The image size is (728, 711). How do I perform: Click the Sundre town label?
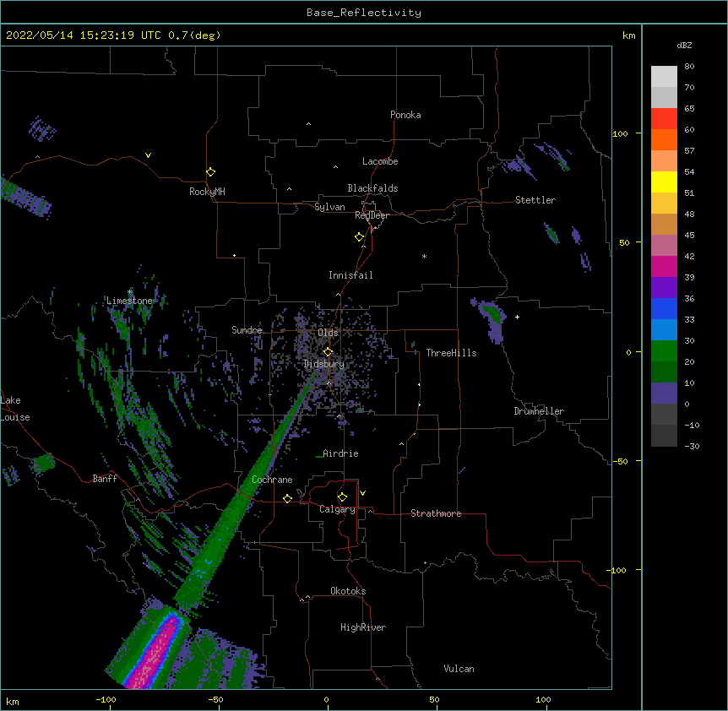[247, 330]
